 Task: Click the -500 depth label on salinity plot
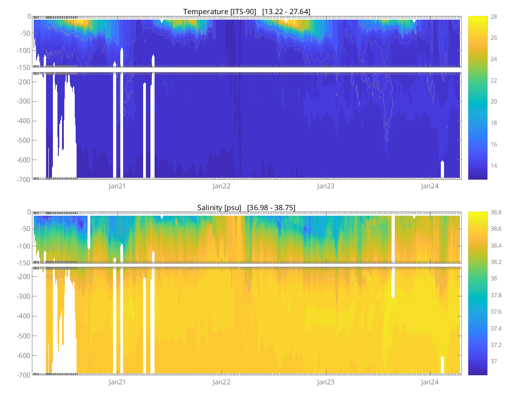pyautogui.click(x=22, y=336)
